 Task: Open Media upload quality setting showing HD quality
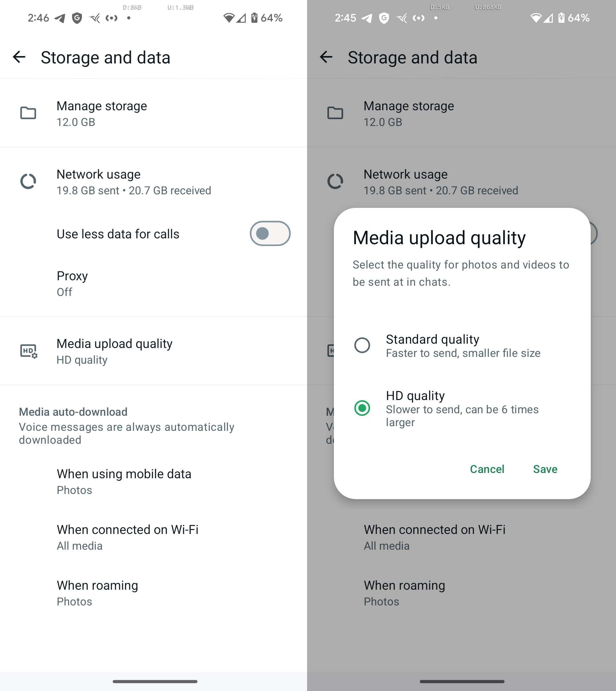(154, 351)
